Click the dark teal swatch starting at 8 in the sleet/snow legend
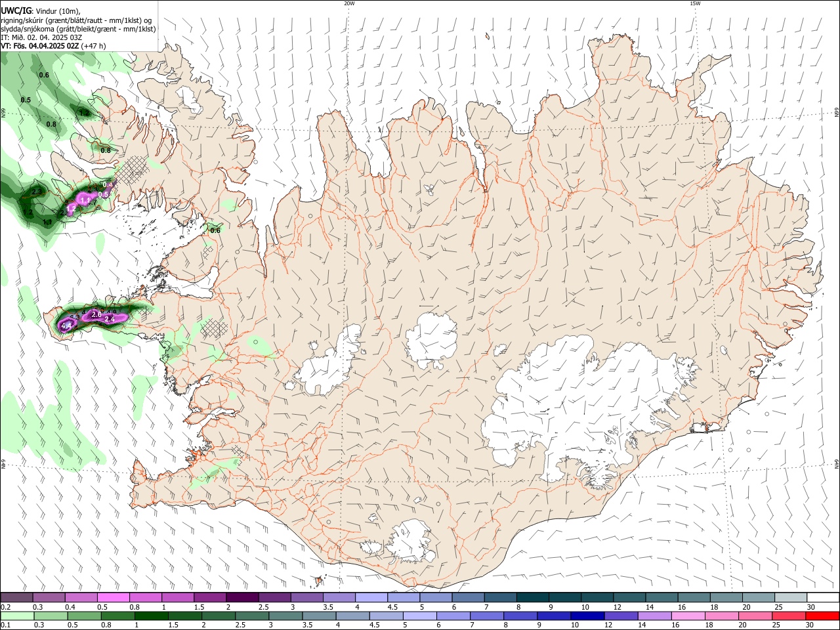 (532, 597)
